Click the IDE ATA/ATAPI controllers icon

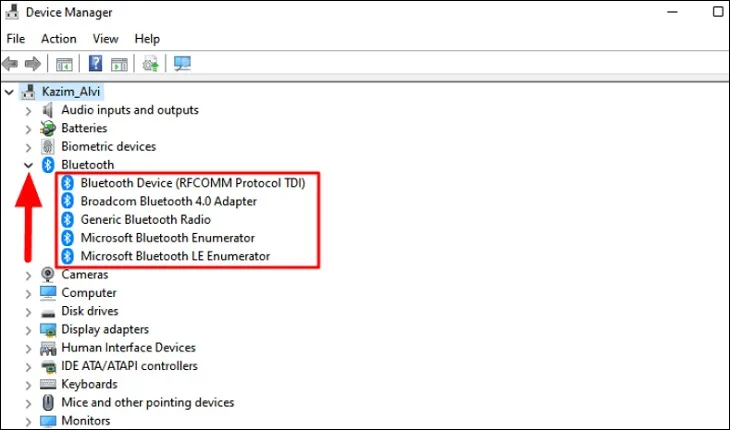pos(48,367)
